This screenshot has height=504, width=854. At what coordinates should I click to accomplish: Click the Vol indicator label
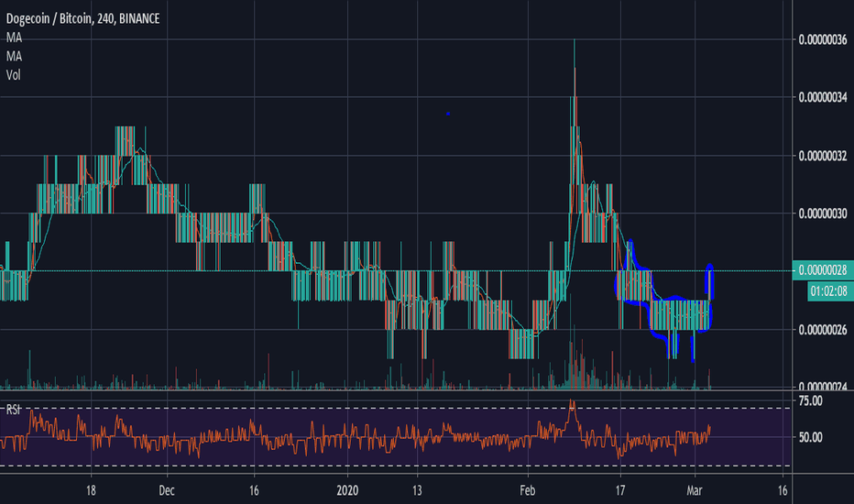pos(14,75)
